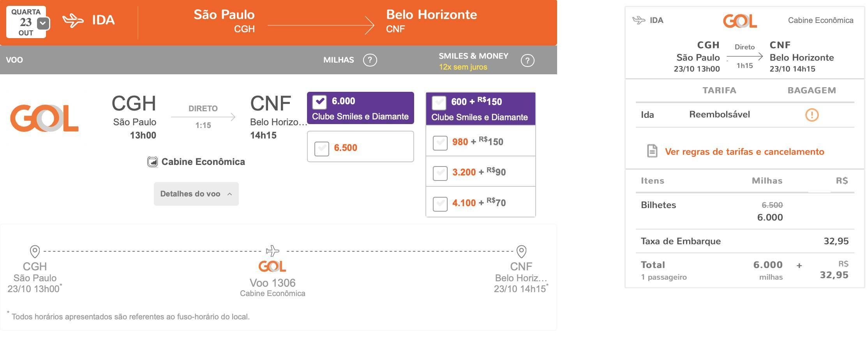The height and width of the screenshot is (340, 868).
Task: Switch to the TARIFA tab
Action: [719, 90]
